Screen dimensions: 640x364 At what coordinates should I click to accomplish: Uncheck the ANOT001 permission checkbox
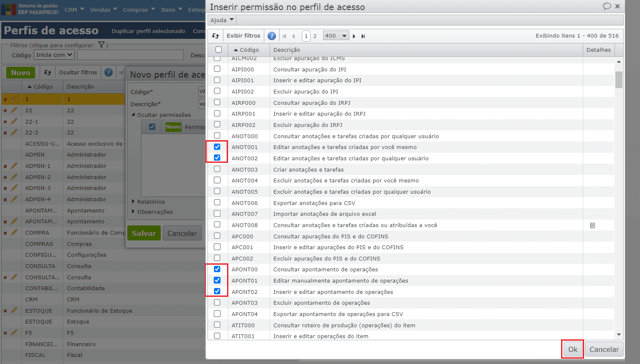point(217,147)
